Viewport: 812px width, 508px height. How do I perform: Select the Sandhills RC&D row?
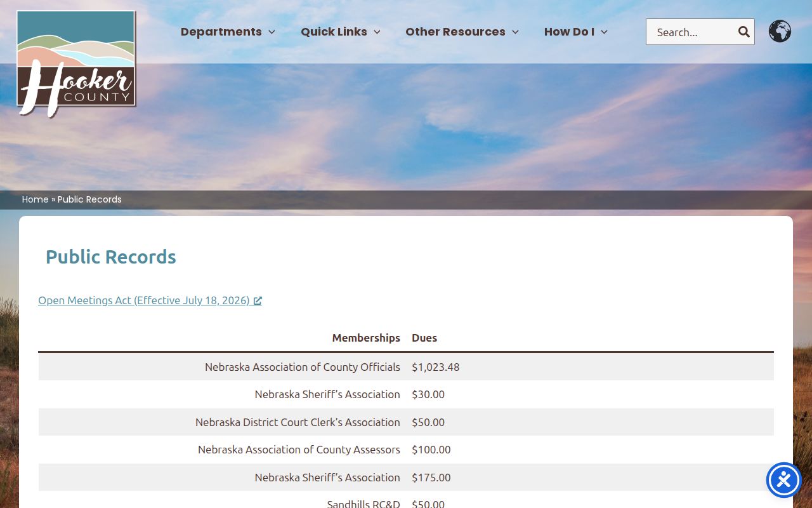[x=406, y=500]
